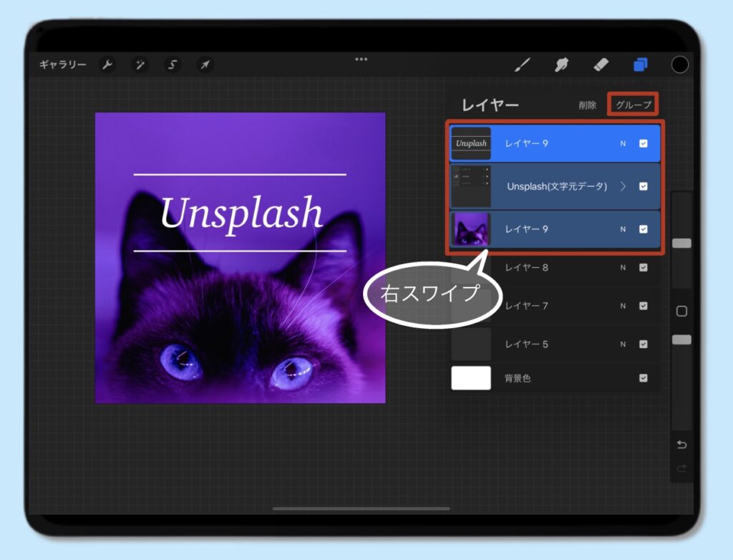Image resolution: width=733 pixels, height=560 pixels.
Task: Click the white background color swatch thumbnail
Action: 471,378
